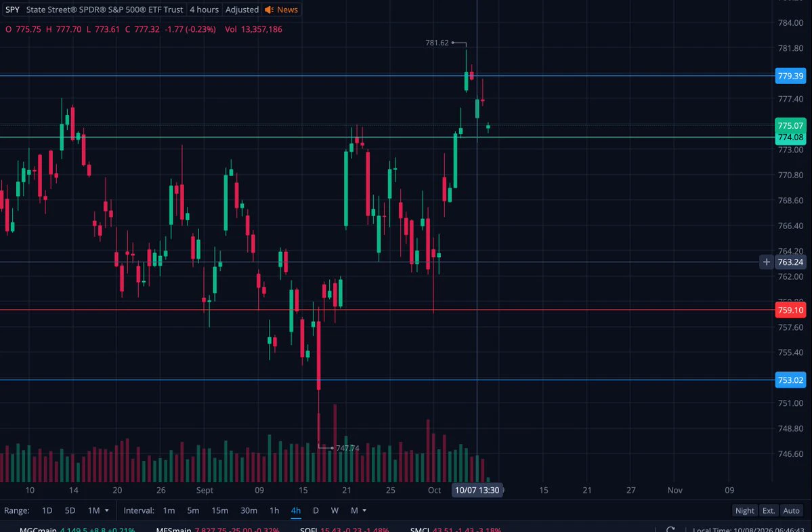Switch to the D daily interval
The width and height of the screenshot is (812, 532).
316,511
